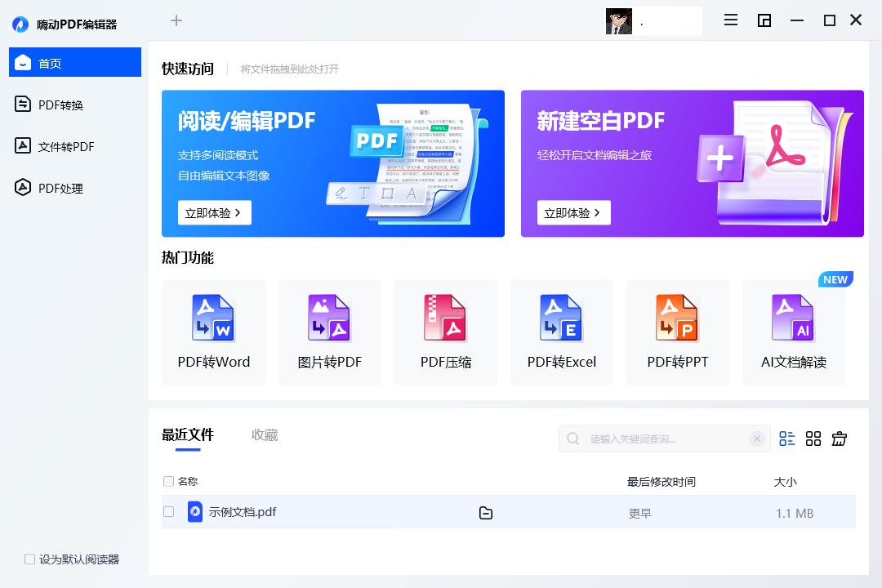Select the 示例文档.pdf row checkbox

tap(168, 512)
